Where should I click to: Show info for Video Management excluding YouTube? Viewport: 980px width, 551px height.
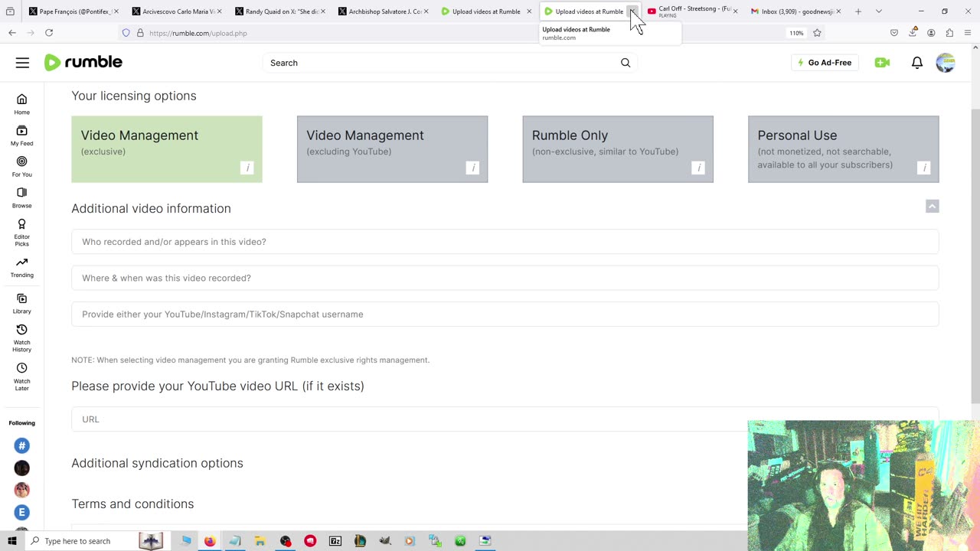coord(472,168)
